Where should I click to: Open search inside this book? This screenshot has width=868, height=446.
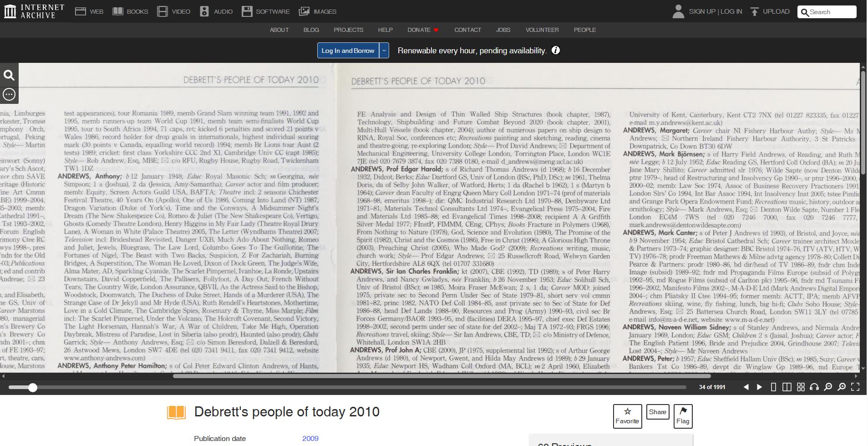point(9,75)
